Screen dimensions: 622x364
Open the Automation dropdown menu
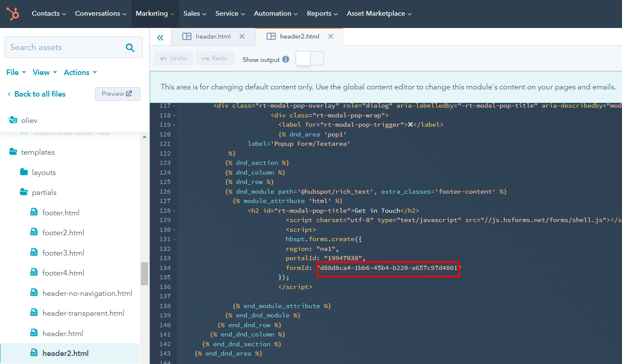[x=276, y=14]
